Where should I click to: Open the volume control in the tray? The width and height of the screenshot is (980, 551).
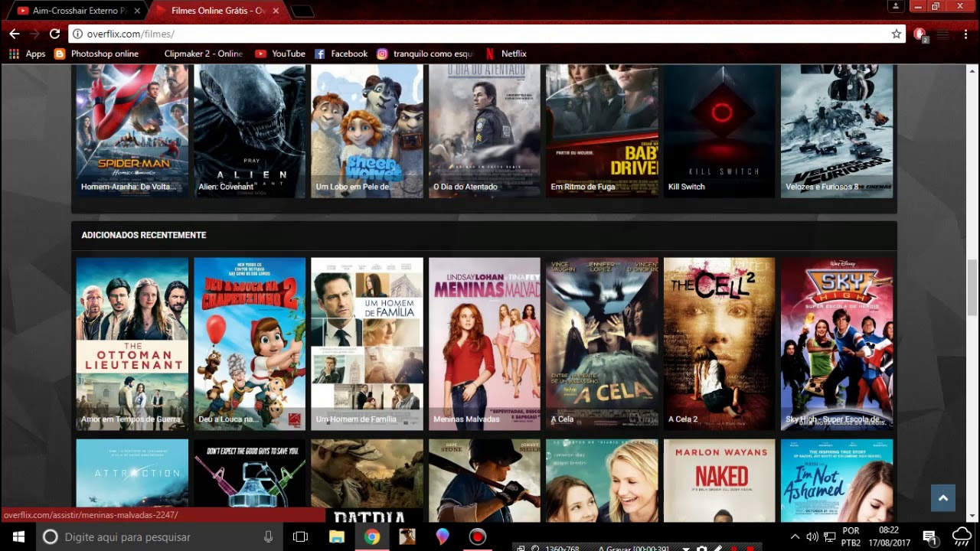click(812, 536)
